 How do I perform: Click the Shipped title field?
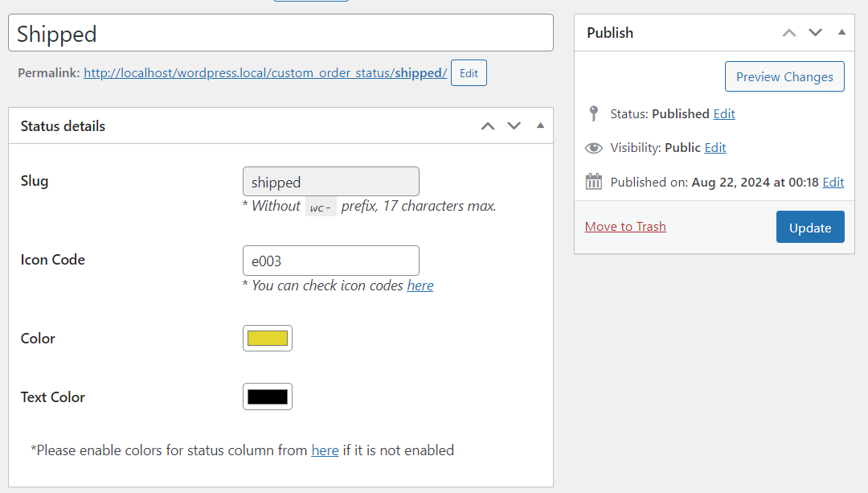coord(280,33)
